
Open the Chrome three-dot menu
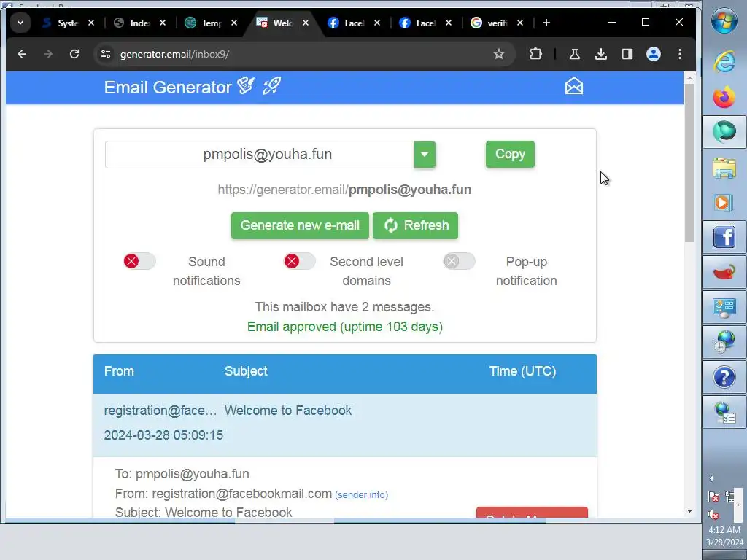coord(679,54)
